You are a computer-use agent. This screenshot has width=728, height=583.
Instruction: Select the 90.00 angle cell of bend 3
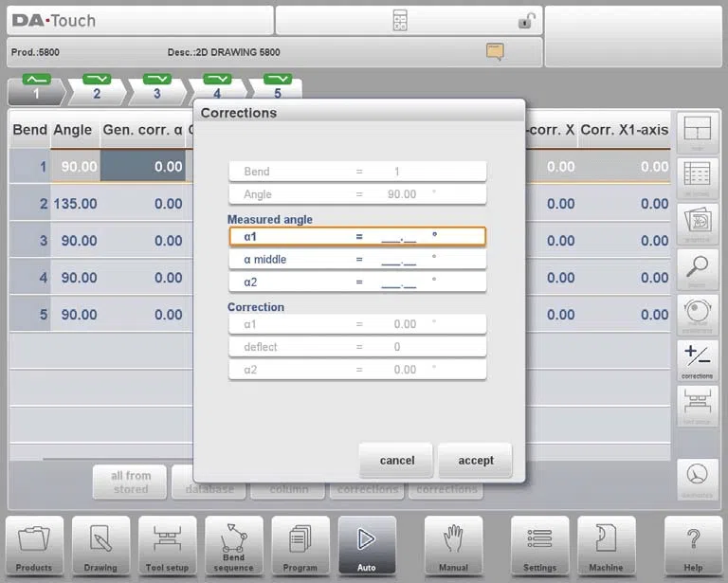pos(75,241)
